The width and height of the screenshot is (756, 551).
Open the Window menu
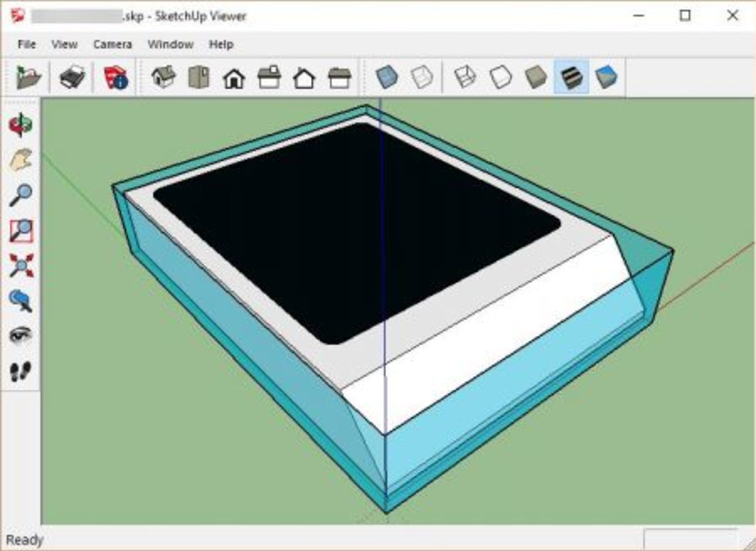171,45
